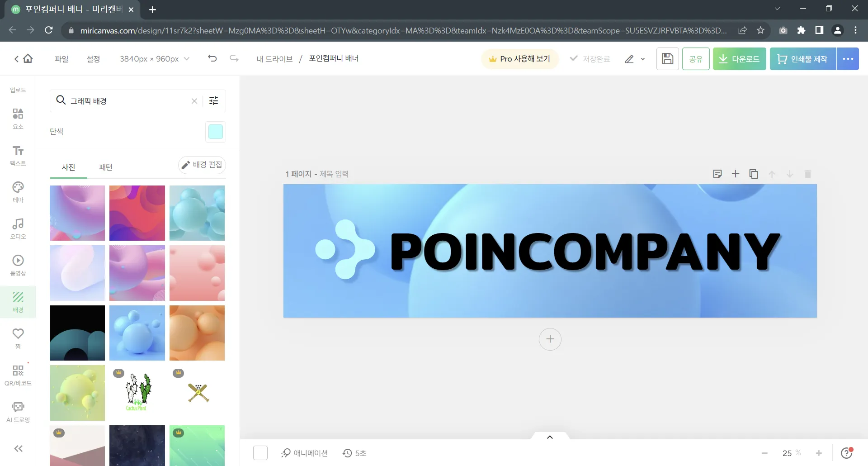
Task: Open the 찜 favorites panel
Action: 18,338
